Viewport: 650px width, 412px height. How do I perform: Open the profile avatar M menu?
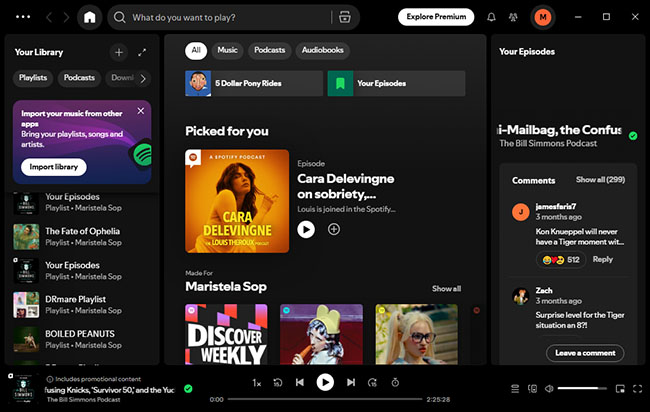point(543,17)
